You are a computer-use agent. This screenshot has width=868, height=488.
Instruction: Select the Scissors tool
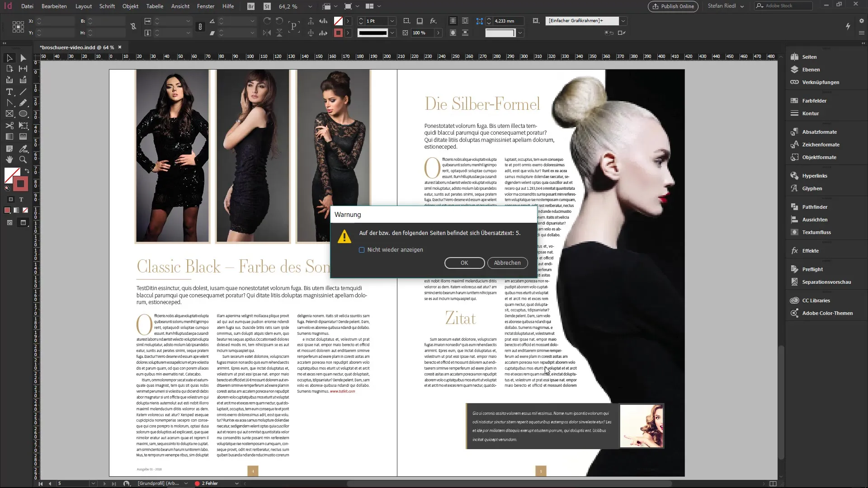pyautogui.click(x=9, y=126)
